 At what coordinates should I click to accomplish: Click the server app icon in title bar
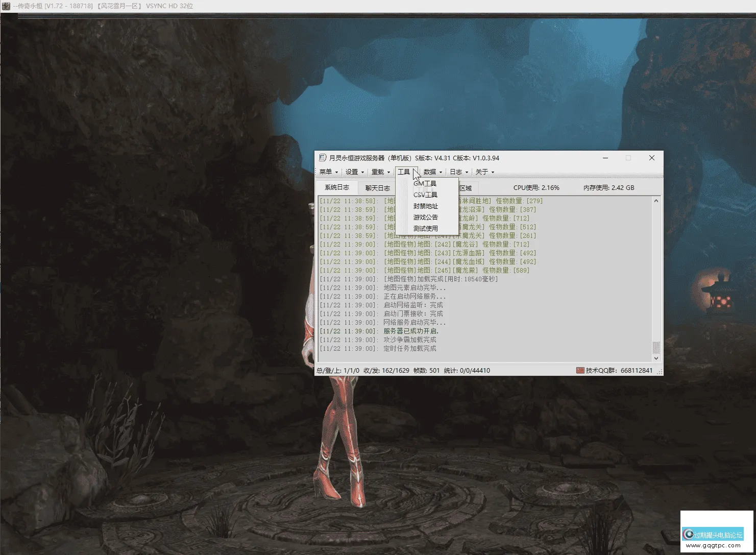point(322,158)
